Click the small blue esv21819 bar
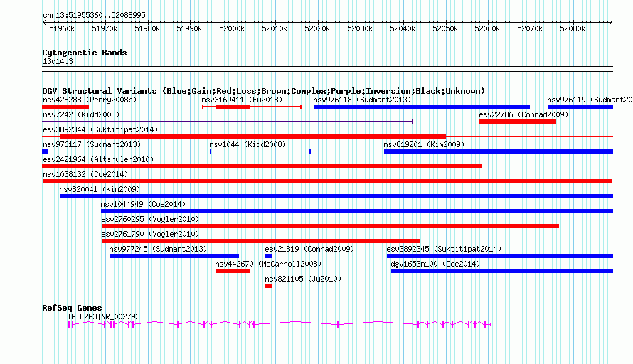Viewport: 633px width, 364px height. (x=269, y=256)
